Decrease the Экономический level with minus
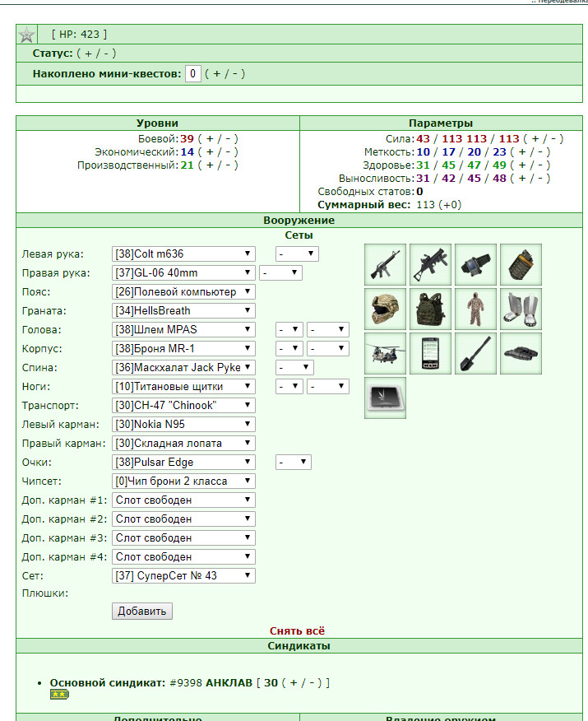The width and height of the screenshot is (588, 721). pos(228,152)
